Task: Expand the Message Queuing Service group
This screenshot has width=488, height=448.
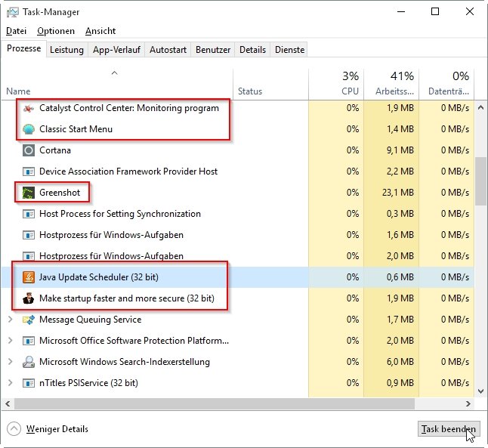Action: click(10, 320)
